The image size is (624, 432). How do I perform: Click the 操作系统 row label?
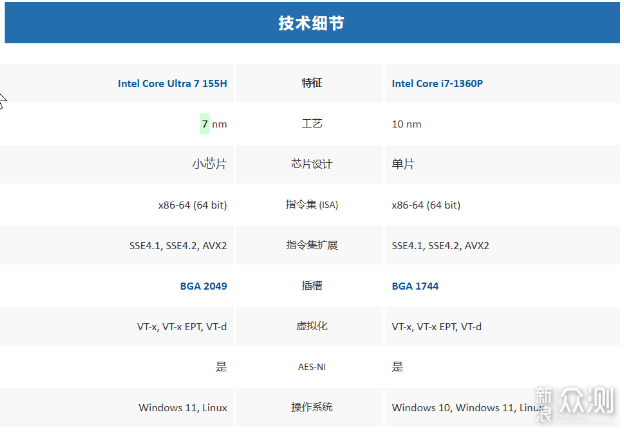(312, 407)
